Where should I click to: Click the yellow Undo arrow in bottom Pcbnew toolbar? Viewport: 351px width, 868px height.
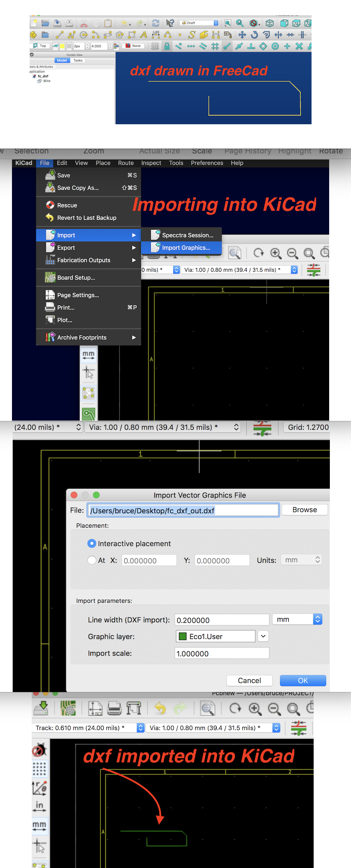tap(160, 708)
